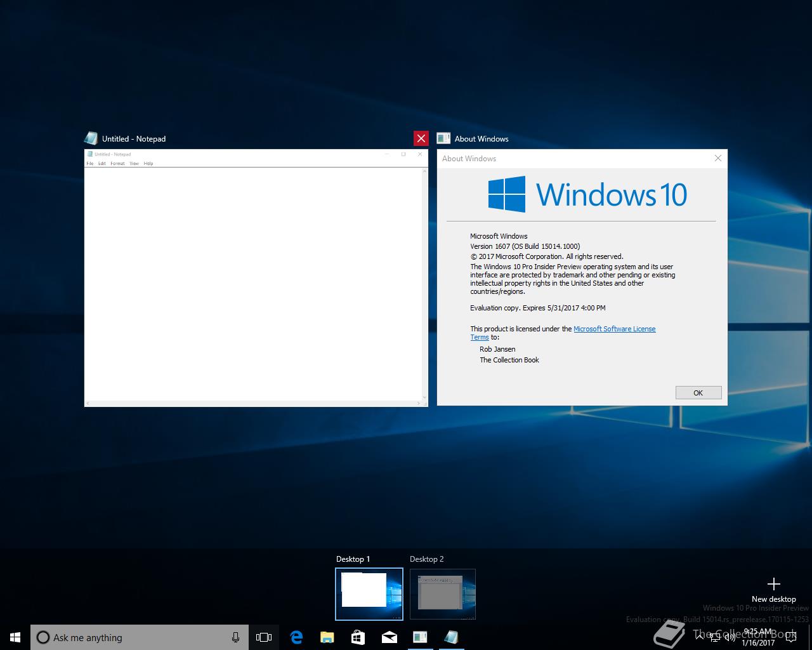
Task: Click the Untitled - Notepad title text
Action: (x=134, y=138)
